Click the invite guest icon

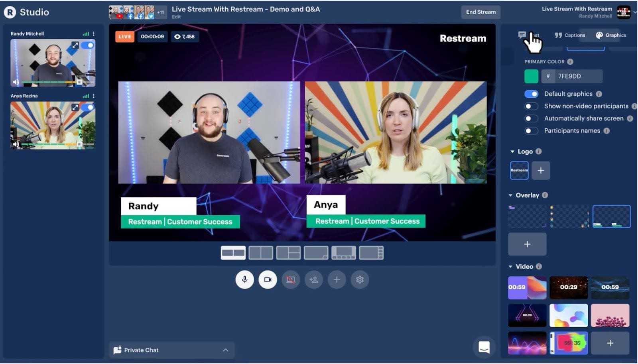tap(314, 280)
